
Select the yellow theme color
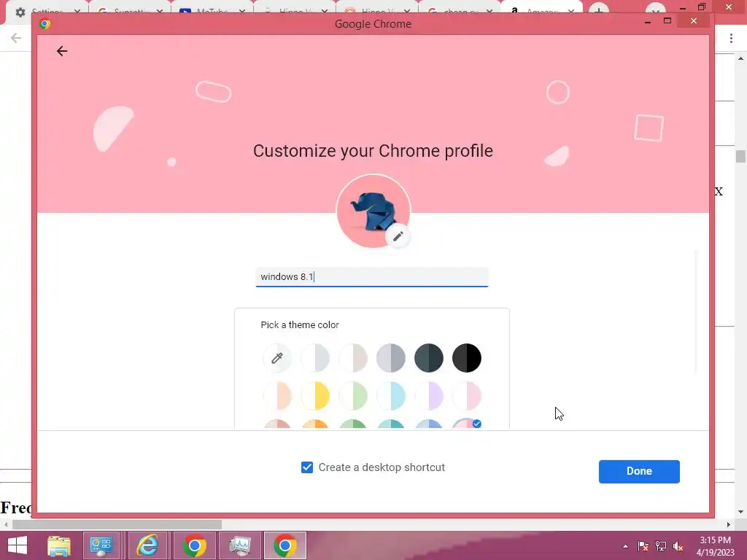[315, 396]
